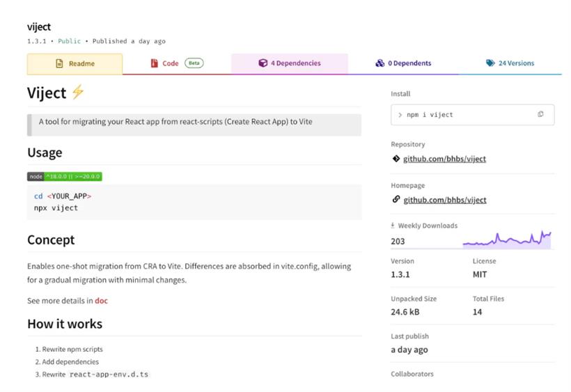Open Repository github.com/bhbs/viject link

point(444,159)
